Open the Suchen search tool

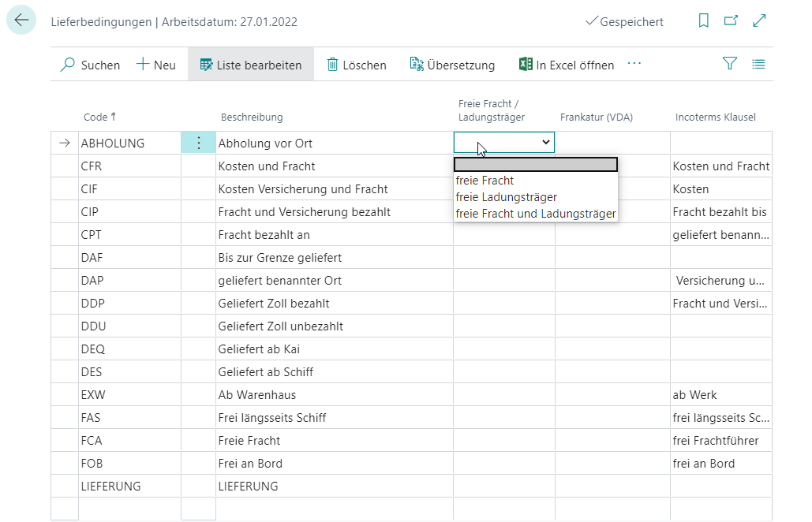coord(90,65)
